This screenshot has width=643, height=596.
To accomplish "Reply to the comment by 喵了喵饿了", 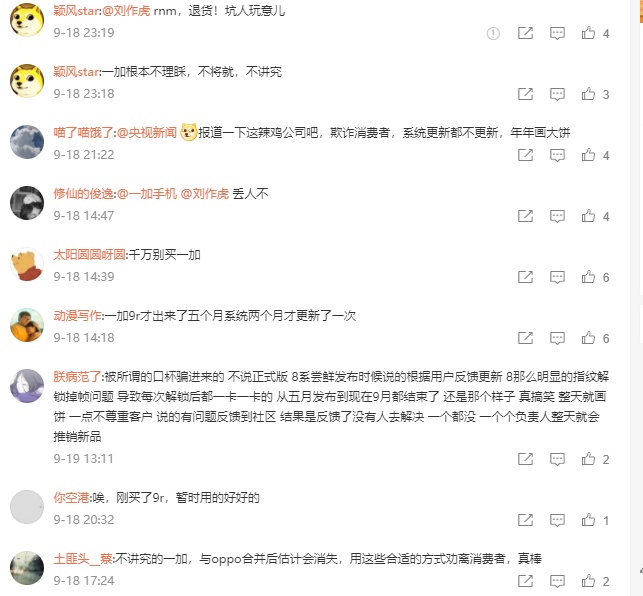I will (x=557, y=155).
